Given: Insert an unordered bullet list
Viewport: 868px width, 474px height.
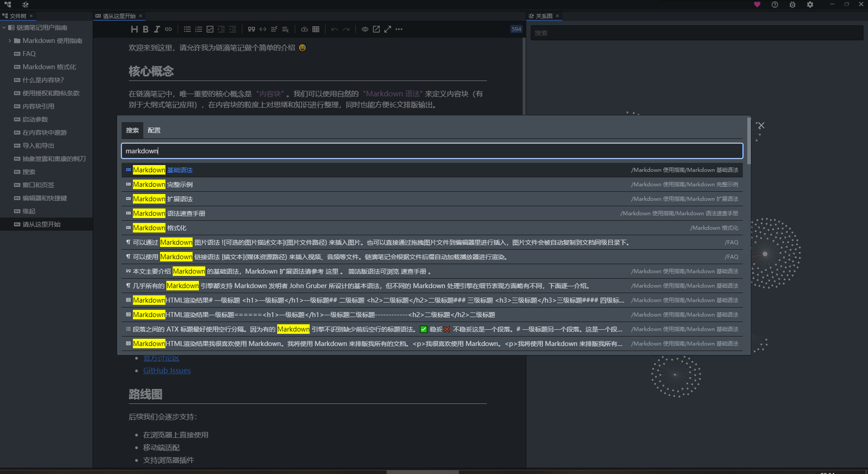Looking at the screenshot, I should pos(187,29).
